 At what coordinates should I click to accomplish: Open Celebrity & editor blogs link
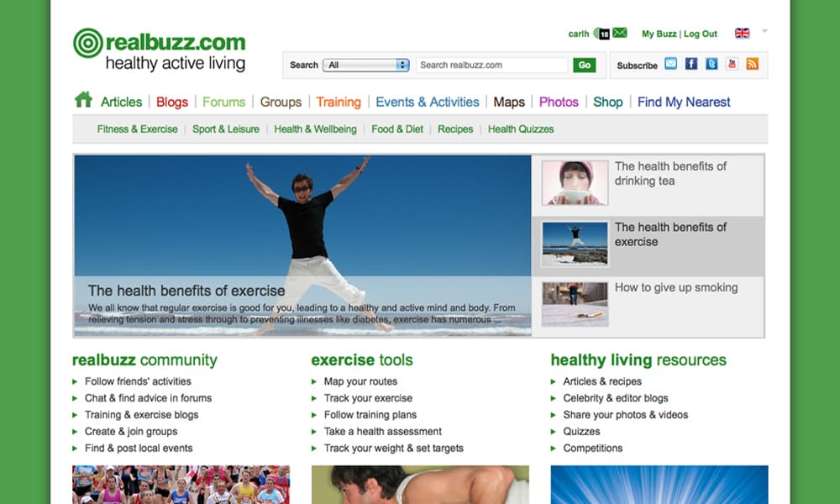pyautogui.click(x=616, y=398)
